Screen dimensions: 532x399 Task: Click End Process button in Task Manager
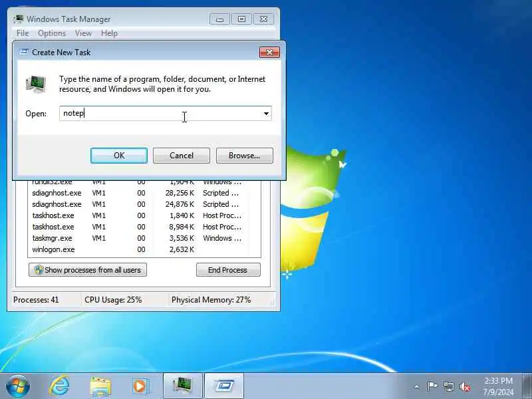228,270
